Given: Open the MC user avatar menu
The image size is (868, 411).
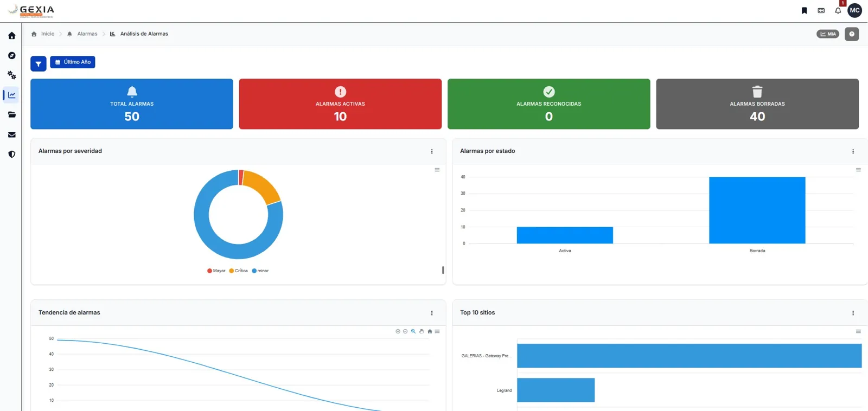Looking at the screenshot, I should [855, 10].
